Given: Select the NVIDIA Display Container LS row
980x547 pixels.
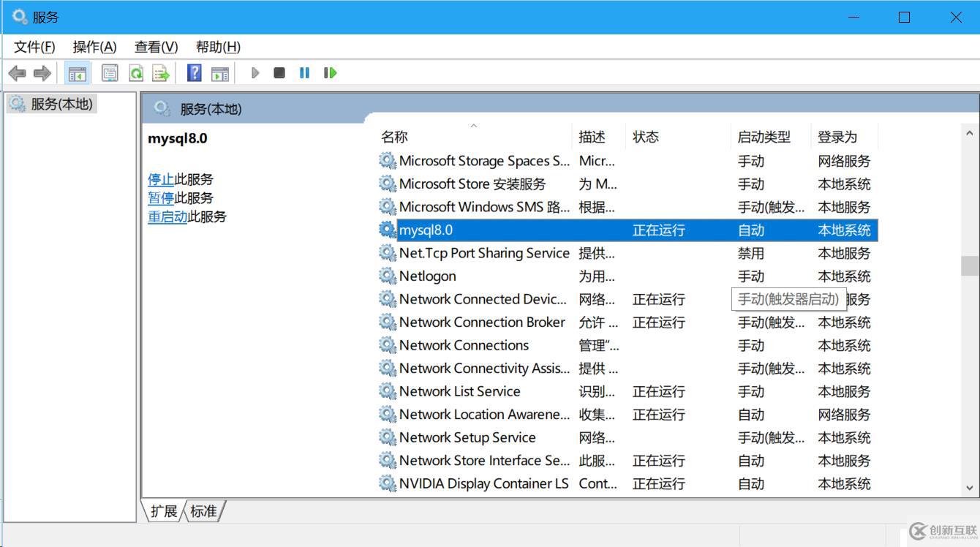Looking at the screenshot, I should 627,483.
